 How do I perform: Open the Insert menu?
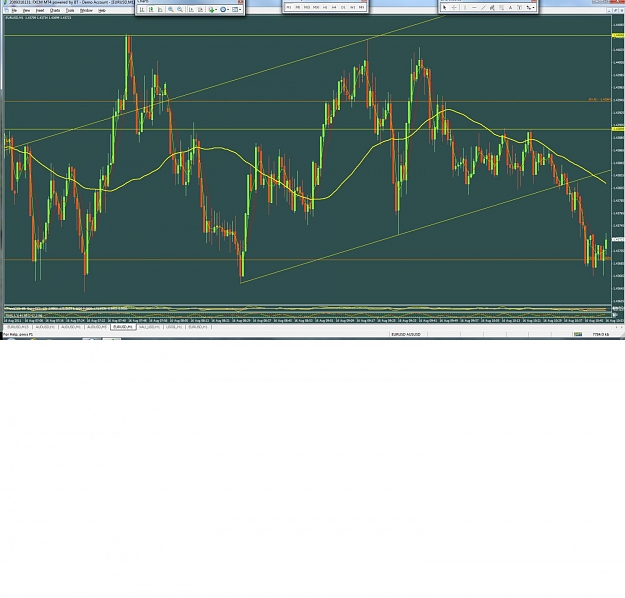coord(40,10)
